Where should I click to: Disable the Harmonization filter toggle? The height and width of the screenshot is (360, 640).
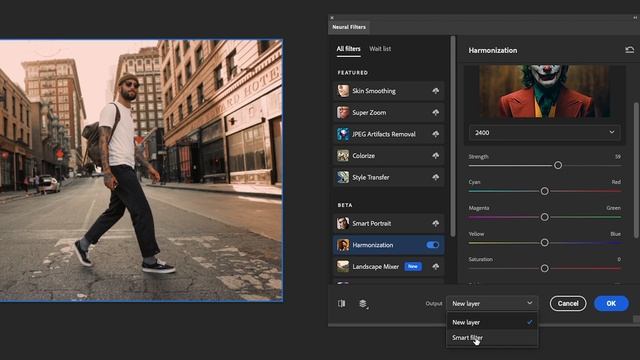[432, 245]
